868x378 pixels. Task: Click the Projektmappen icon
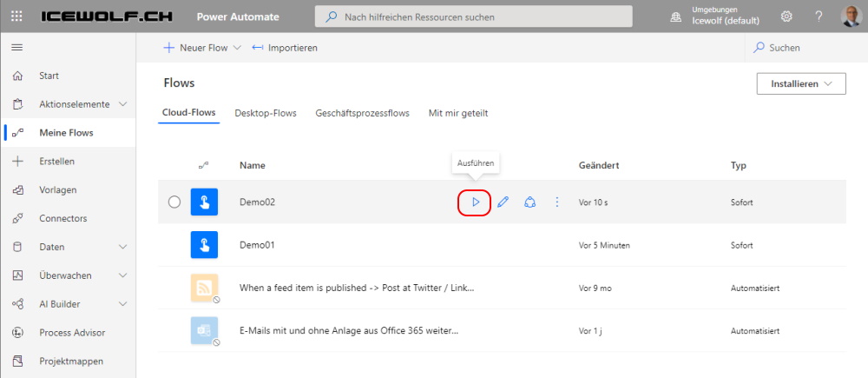17,361
